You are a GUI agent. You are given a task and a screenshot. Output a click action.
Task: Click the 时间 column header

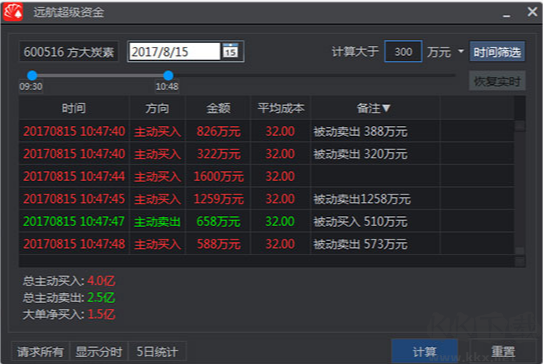click(x=74, y=108)
